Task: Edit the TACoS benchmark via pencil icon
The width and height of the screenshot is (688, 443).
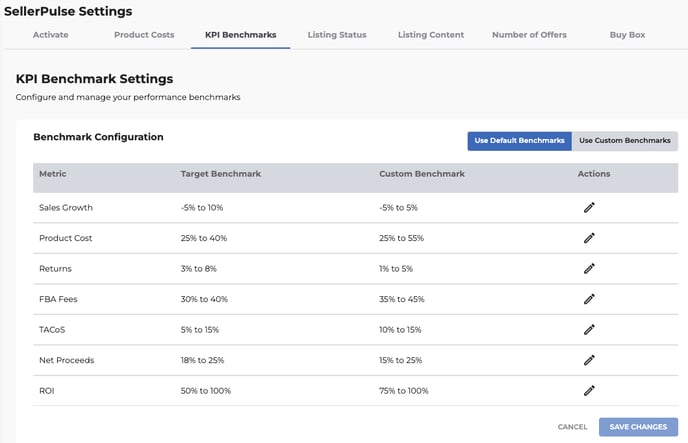Action: pyautogui.click(x=589, y=329)
